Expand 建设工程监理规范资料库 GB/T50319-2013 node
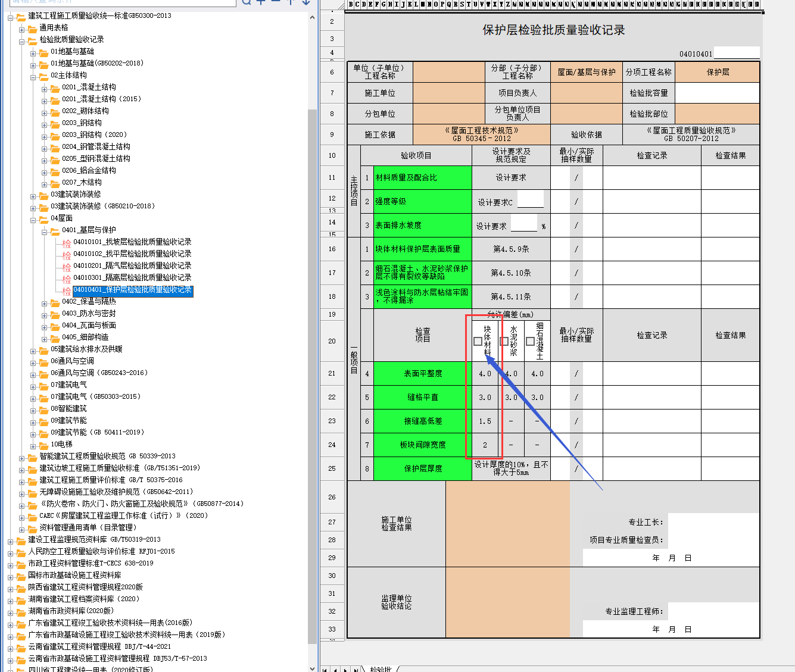795x672 pixels. click(x=10, y=542)
